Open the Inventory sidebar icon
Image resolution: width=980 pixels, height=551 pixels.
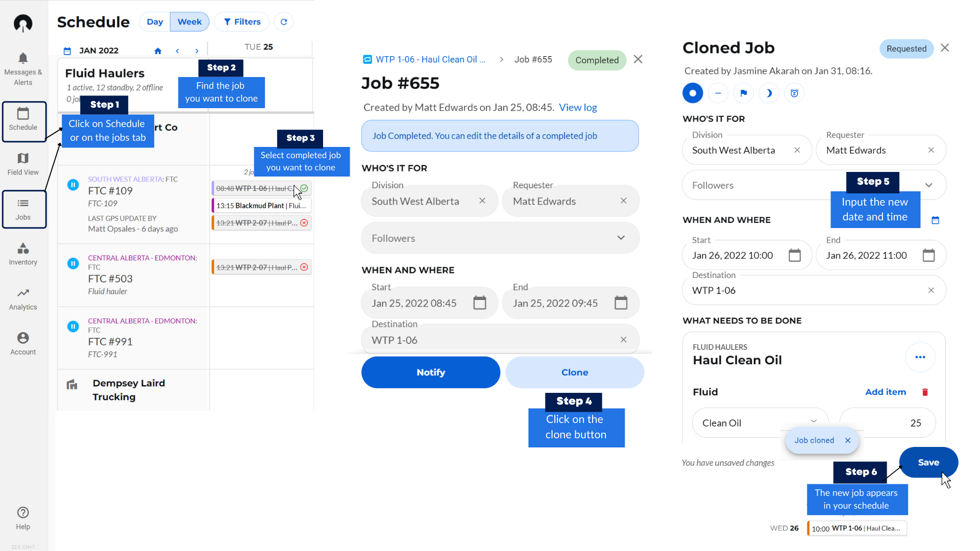[x=23, y=248]
